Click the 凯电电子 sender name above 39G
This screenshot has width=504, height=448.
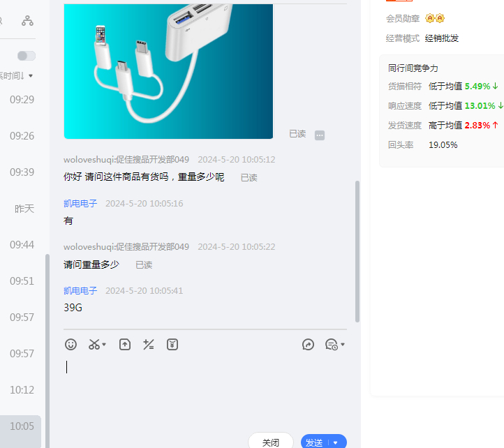click(x=80, y=290)
